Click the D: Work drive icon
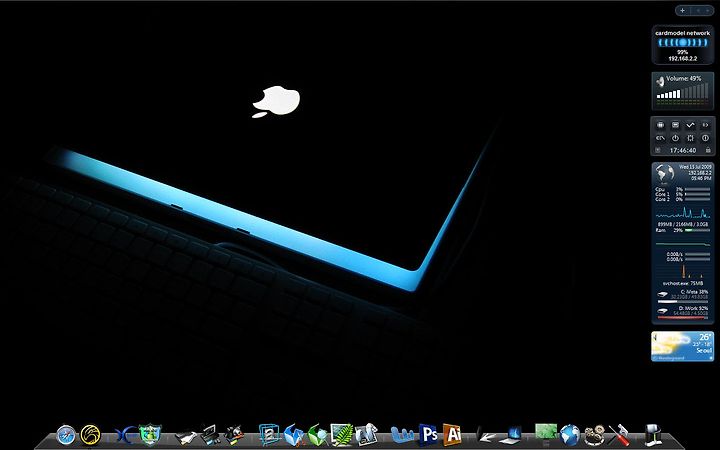 pos(662,311)
